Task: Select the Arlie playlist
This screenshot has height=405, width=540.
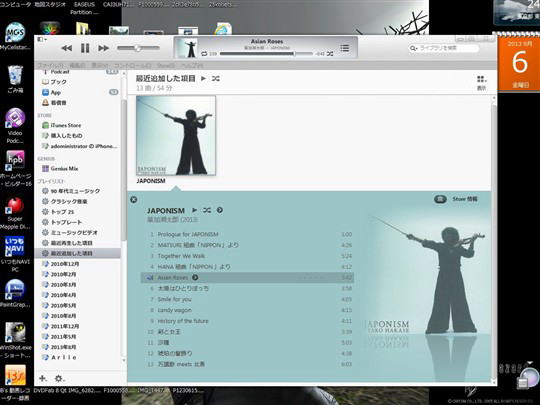Action: 63,357
